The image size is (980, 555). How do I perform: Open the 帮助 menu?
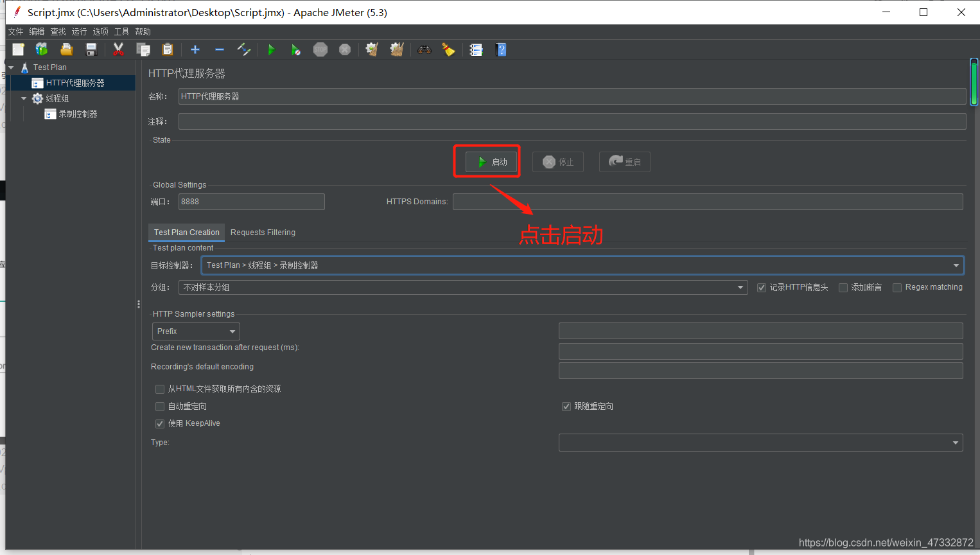pos(143,31)
